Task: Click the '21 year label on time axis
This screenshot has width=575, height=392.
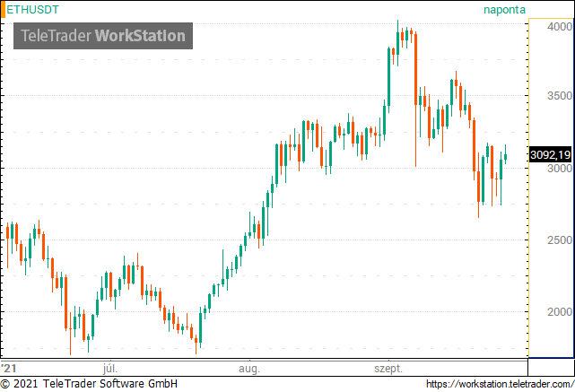Action: [9, 368]
